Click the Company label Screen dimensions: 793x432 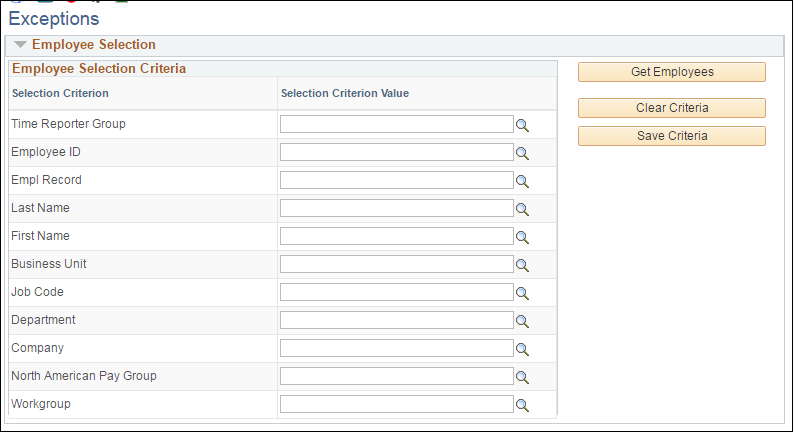37,348
